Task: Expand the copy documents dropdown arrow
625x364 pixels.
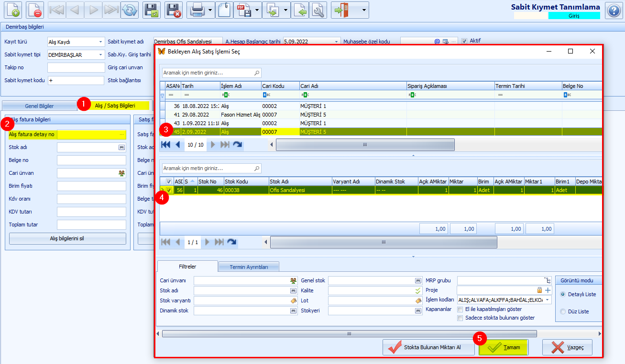Action: [x=286, y=10]
